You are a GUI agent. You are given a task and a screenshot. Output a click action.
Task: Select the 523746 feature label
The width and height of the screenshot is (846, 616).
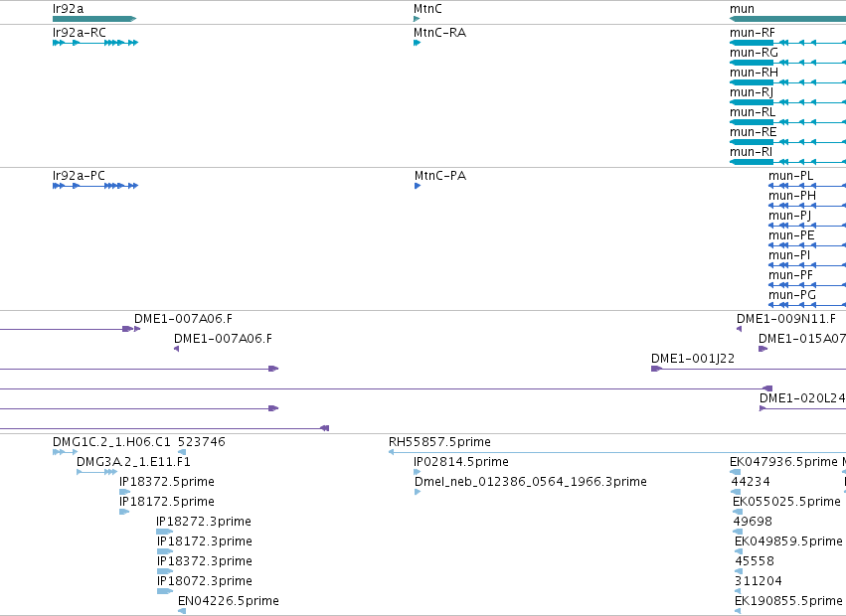(202, 442)
